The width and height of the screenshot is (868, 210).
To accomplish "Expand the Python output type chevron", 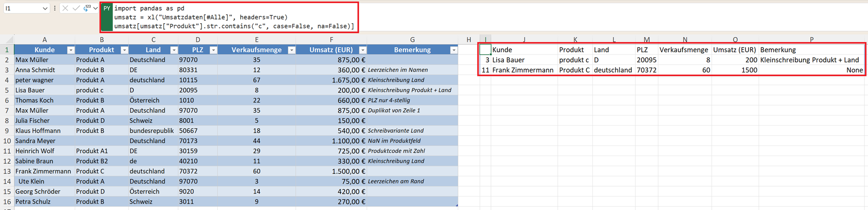I will pos(95,8).
